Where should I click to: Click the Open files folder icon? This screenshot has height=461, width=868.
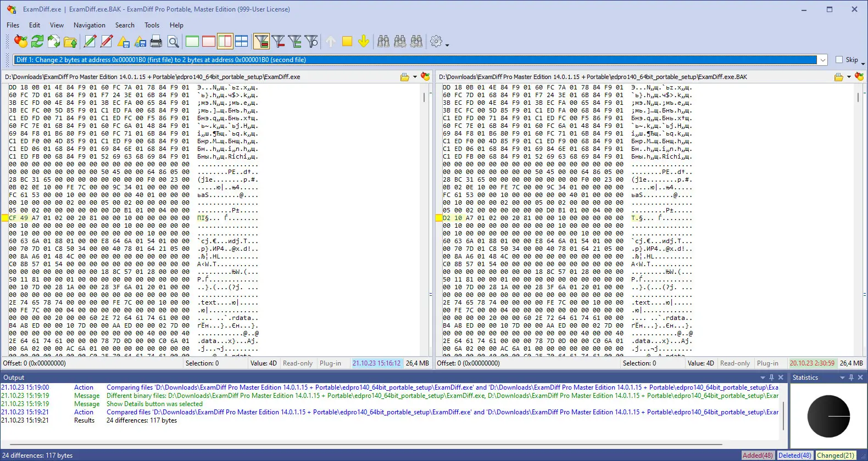coord(70,41)
